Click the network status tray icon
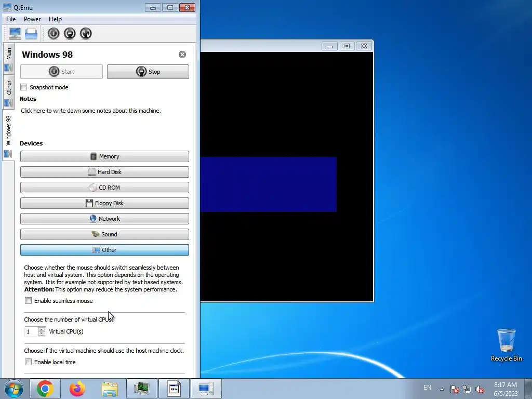Viewport: 532px width, 399px height. 467,389
